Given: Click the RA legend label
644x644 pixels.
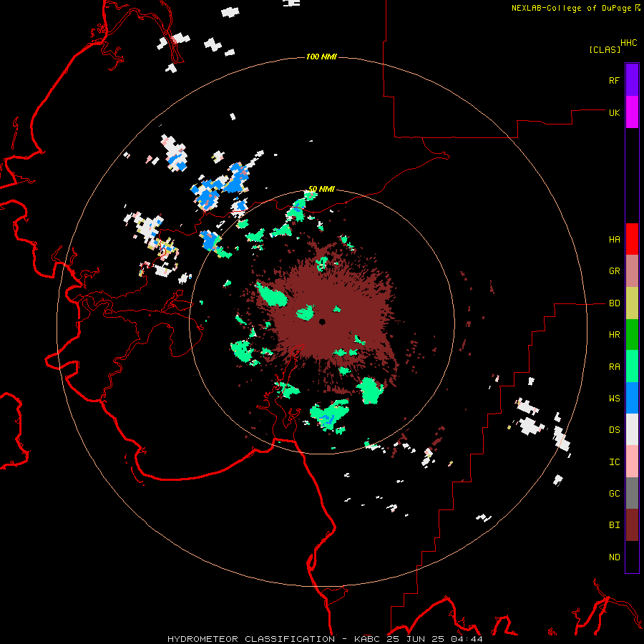Looking at the screenshot, I should pyautogui.click(x=614, y=367).
